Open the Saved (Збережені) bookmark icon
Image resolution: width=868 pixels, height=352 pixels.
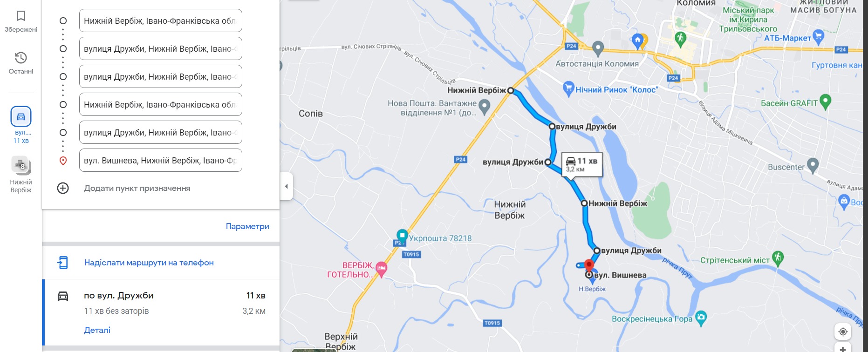click(x=21, y=17)
